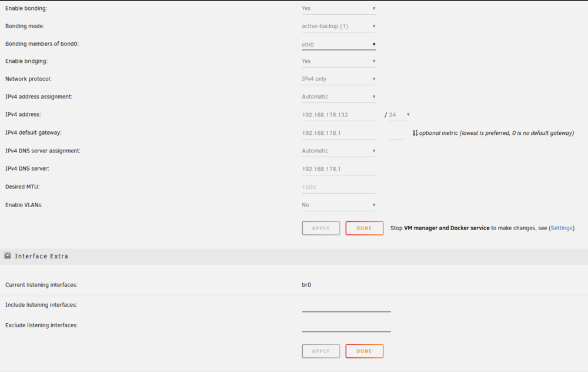588x372 pixels.
Task: Click 'VM manager and Docker service' text
Action: [447, 228]
